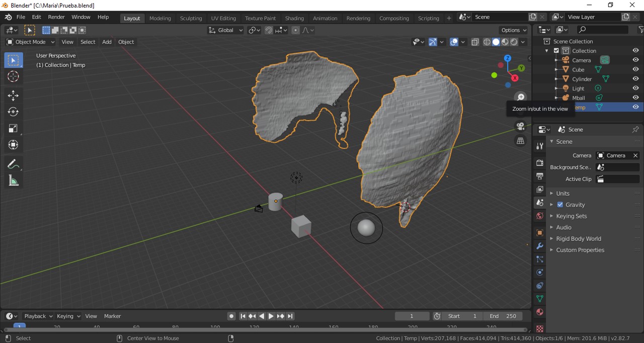Expand the Units panel
The height and width of the screenshot is (343, 644).
pyautogui.click(x=562, y=193)
